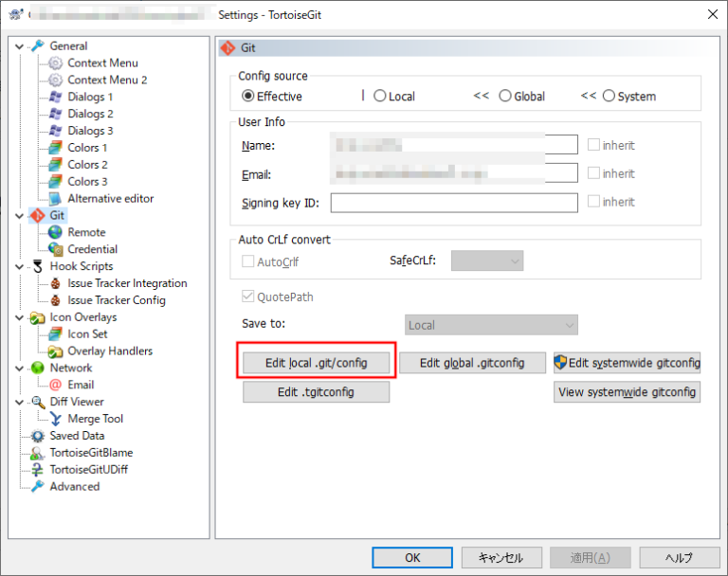Click the Remote globe icon in tree
The width and height of the screenshot is (728, 576).
click(x=55, y=232)
